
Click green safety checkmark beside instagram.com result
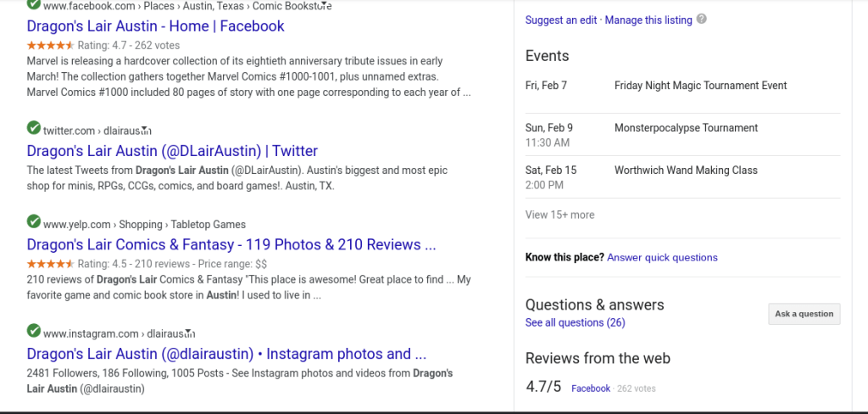(34, 333)
